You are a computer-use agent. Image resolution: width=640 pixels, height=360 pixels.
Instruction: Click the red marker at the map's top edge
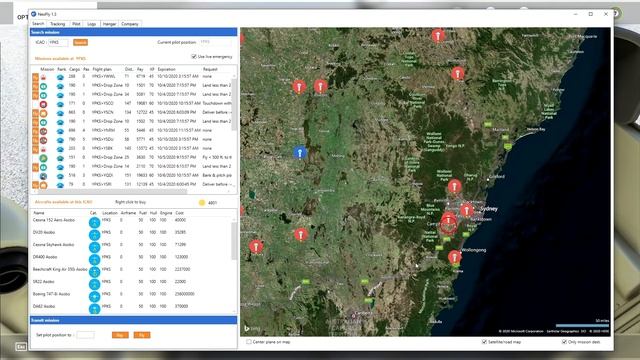tap(438, 36)
